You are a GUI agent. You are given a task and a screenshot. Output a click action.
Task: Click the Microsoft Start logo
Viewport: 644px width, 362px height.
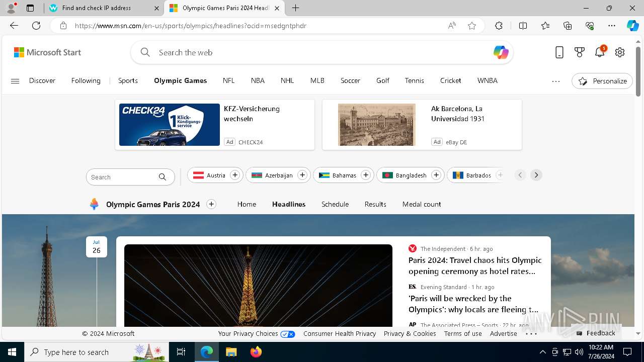point(47,52)
